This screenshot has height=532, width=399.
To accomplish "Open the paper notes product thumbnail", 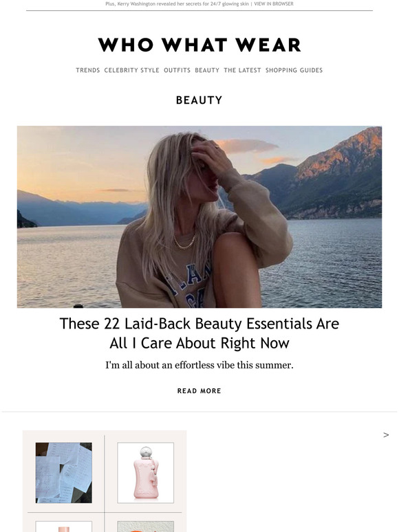I will (x=64, y=473).
